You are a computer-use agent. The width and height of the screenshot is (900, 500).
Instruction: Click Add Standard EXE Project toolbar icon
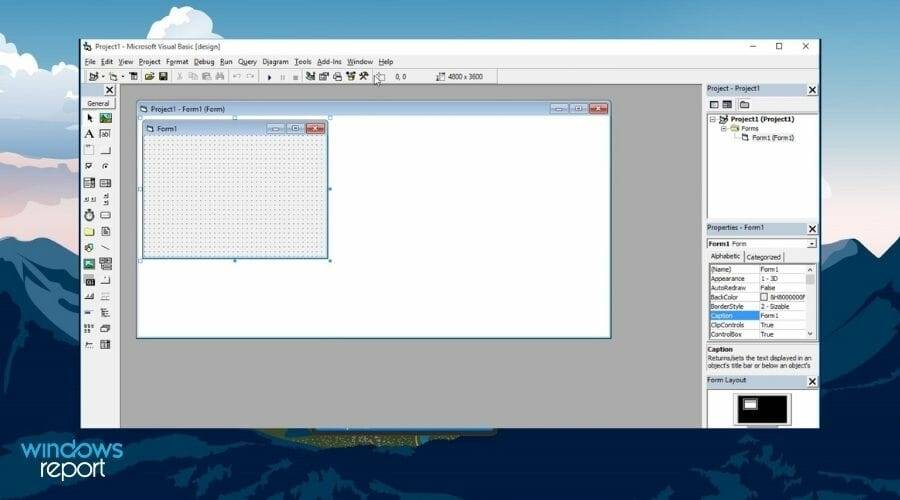pyautogui.click(x=93, y=76)
